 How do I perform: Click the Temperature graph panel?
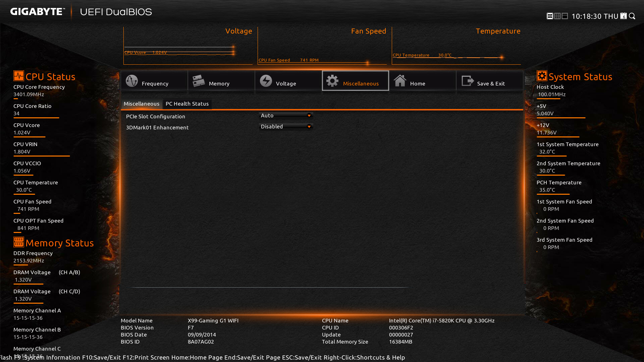coord(456,46)
